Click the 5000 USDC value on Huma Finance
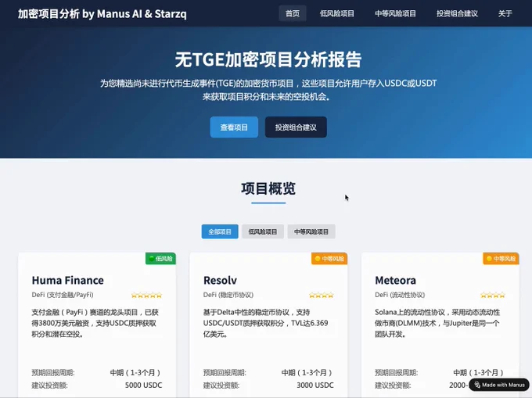 pos(143,385)
